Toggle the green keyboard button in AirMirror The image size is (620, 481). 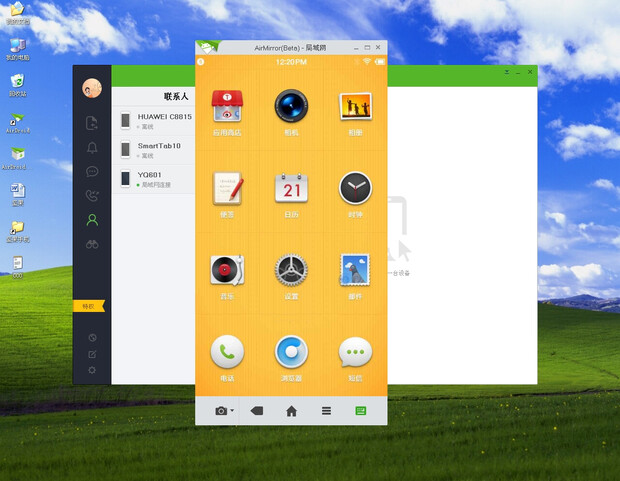point(361,411)
